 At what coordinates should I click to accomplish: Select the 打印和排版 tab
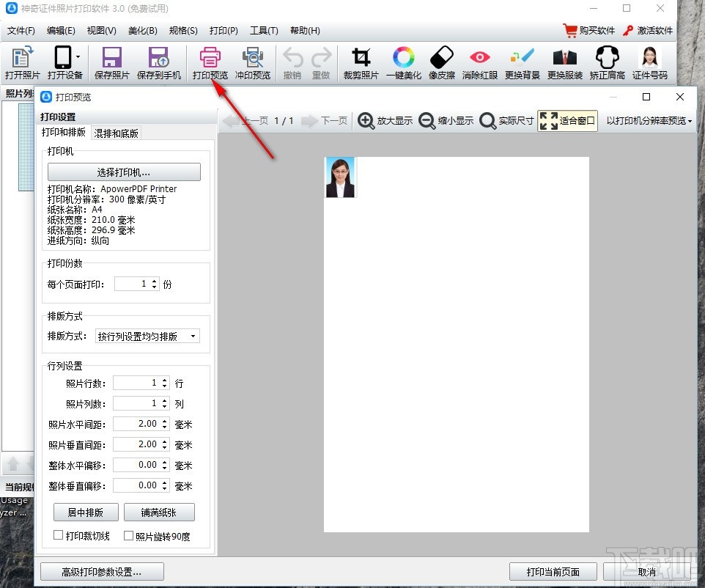(64, 132)
